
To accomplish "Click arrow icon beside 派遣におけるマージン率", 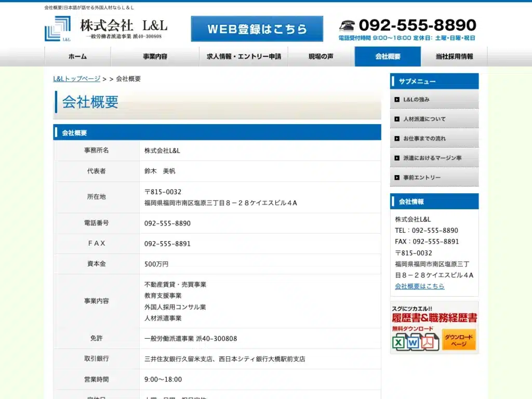I will point(397,158).
